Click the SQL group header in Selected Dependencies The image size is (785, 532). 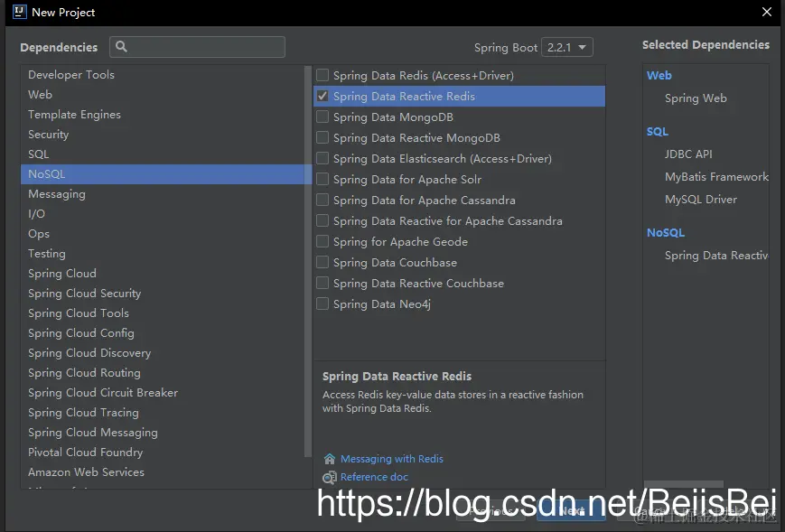pyautogui.click(x=657, y=132)
